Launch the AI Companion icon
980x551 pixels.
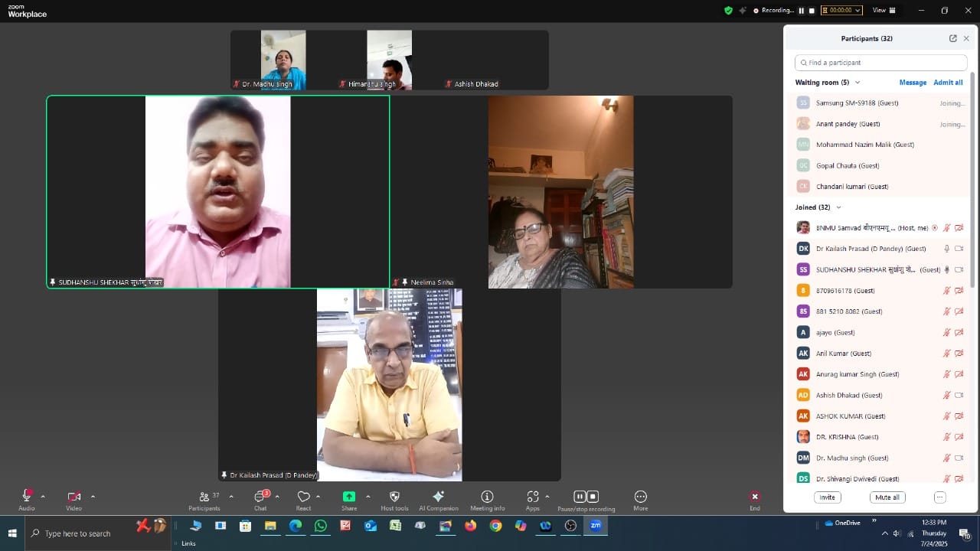438,497
